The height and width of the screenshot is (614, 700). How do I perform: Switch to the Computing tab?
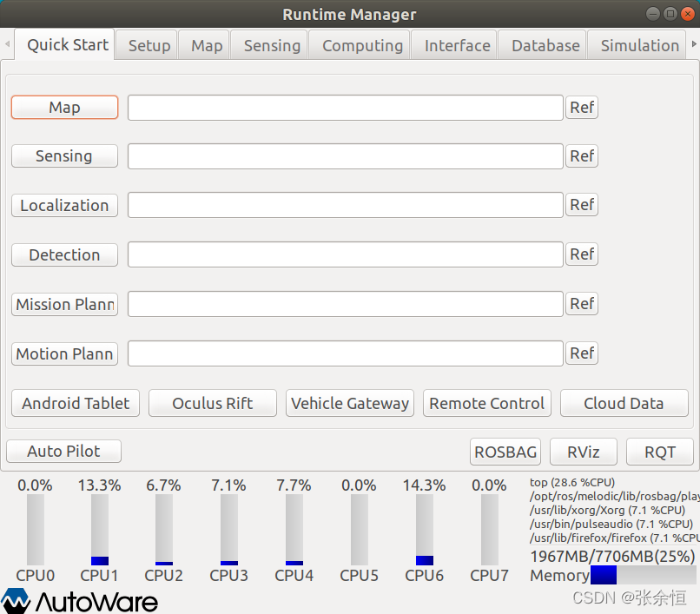click(x=362, y=45)
